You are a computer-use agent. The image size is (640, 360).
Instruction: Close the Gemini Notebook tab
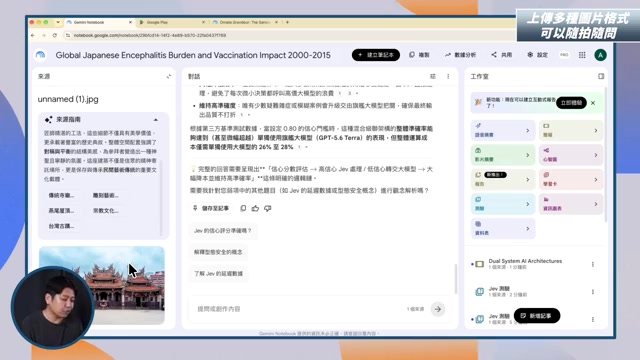pos(130,22)
